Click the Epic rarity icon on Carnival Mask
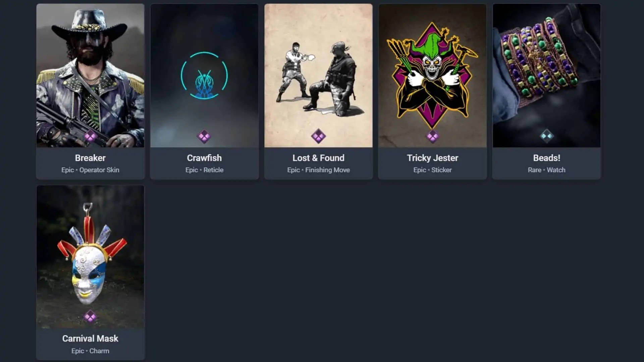Screen dimensions: 644x362 90,317
